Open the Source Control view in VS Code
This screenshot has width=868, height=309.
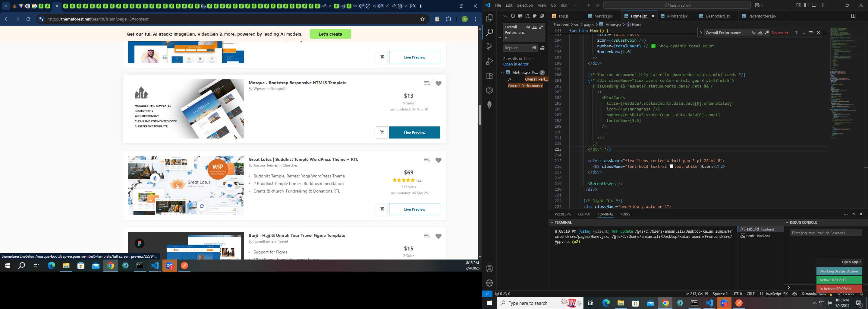489,47
